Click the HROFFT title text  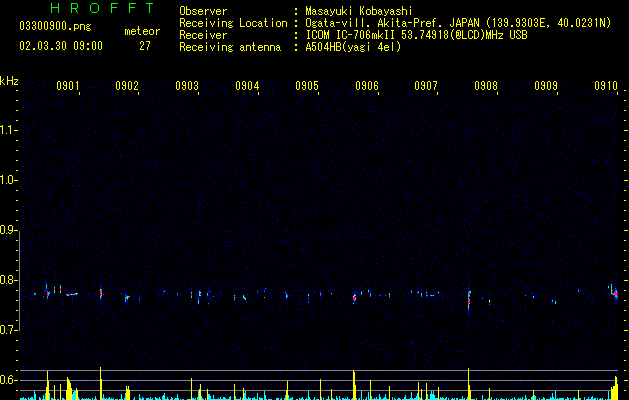click(103, 8)
